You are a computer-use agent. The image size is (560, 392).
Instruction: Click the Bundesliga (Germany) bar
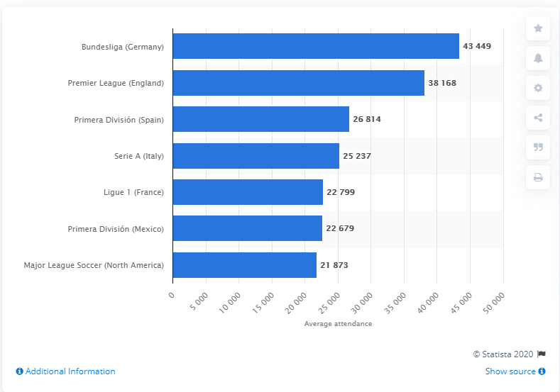tap(316, 46)
